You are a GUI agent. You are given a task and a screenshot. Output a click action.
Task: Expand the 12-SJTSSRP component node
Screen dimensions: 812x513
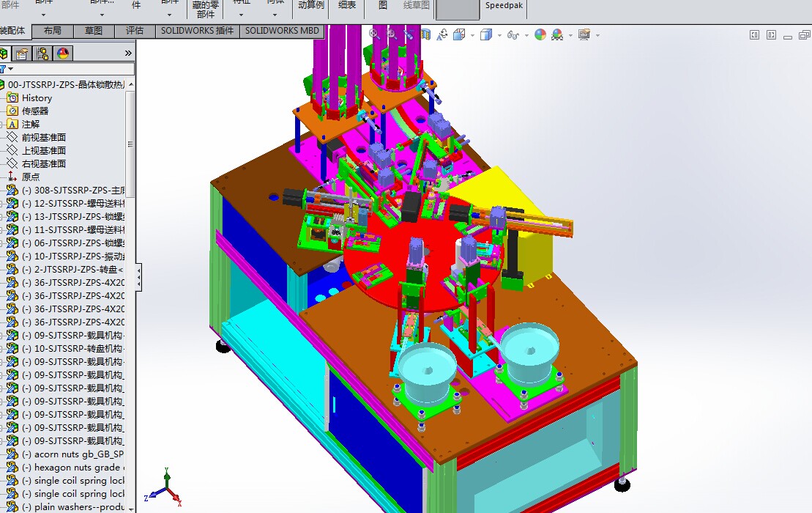[x=2, y=204]
